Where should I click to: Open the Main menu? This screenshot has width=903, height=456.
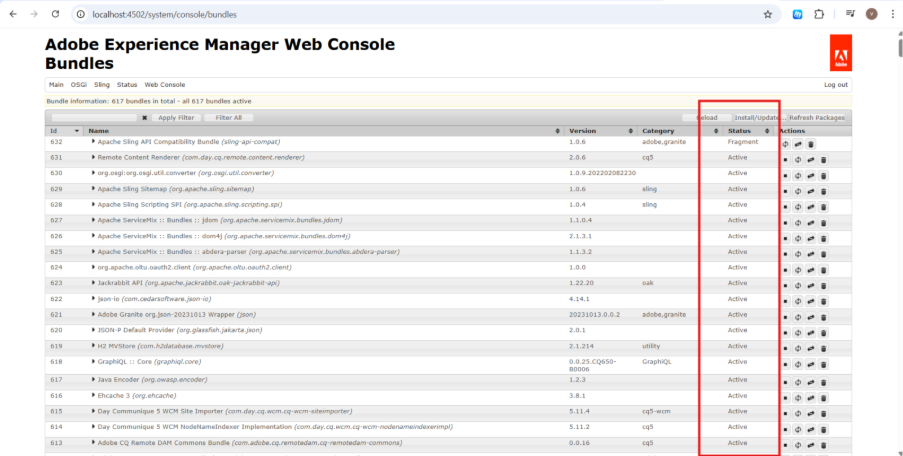tap(56, 85)
